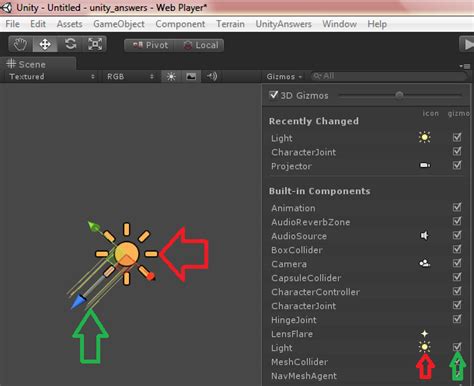Open the Edit menu
This screenshot has width=474, height=386.
pyautogui.click(x=38, y=24)
